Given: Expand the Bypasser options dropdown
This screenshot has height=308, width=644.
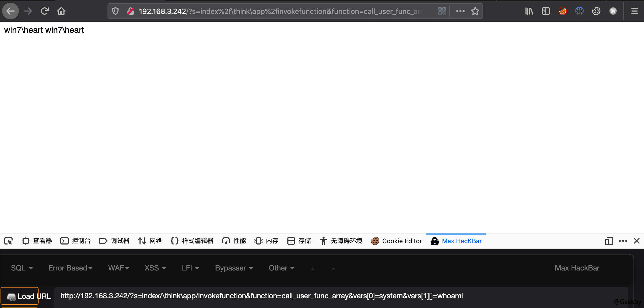Looking at the screenshot, I should coord(233,268).
